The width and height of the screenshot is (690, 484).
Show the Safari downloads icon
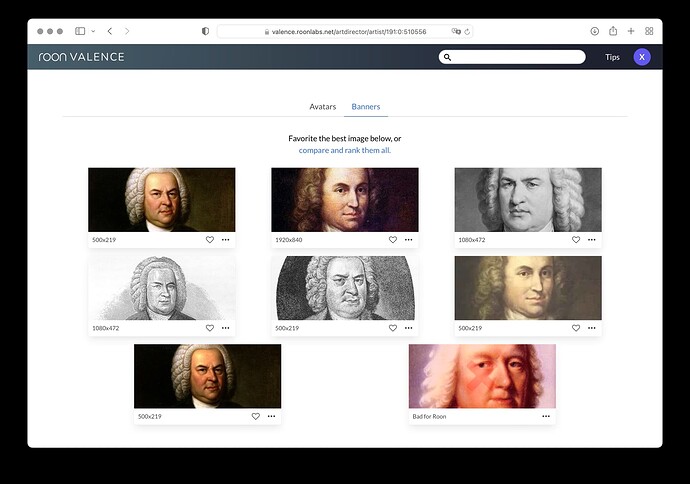[x=595, y=31]
